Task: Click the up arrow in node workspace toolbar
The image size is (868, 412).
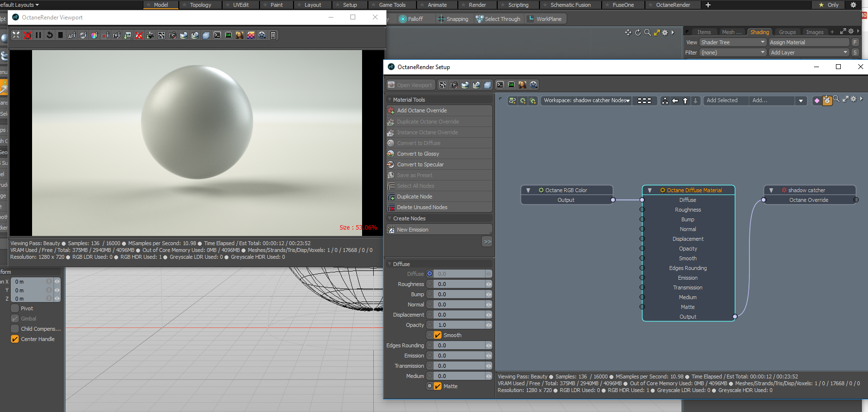Action: click(x=685, y=101)
